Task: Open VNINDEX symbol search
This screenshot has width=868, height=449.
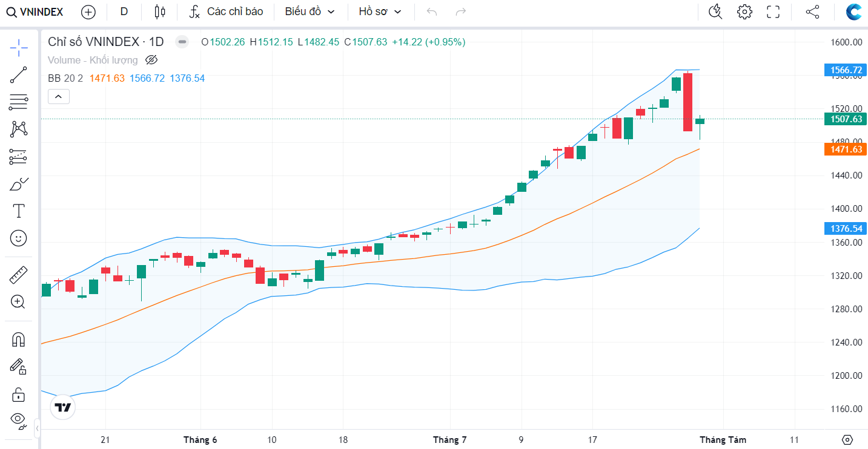Action: tap(35, 11)
